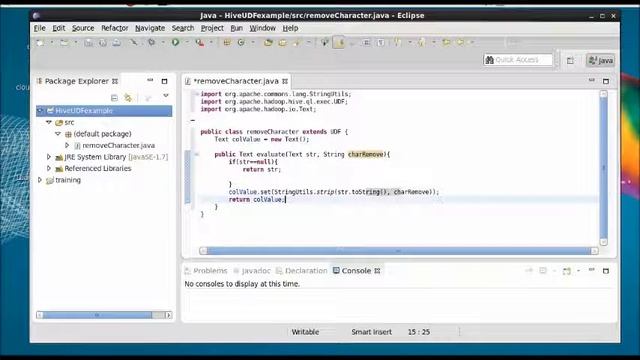
Task: Collapse the src folder node
Action: (x=49, y=122)
